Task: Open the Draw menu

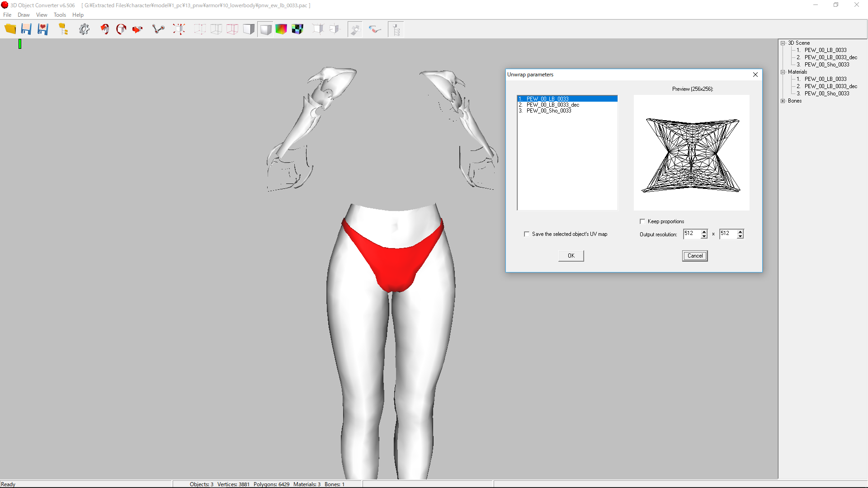Action: (24, 15)
